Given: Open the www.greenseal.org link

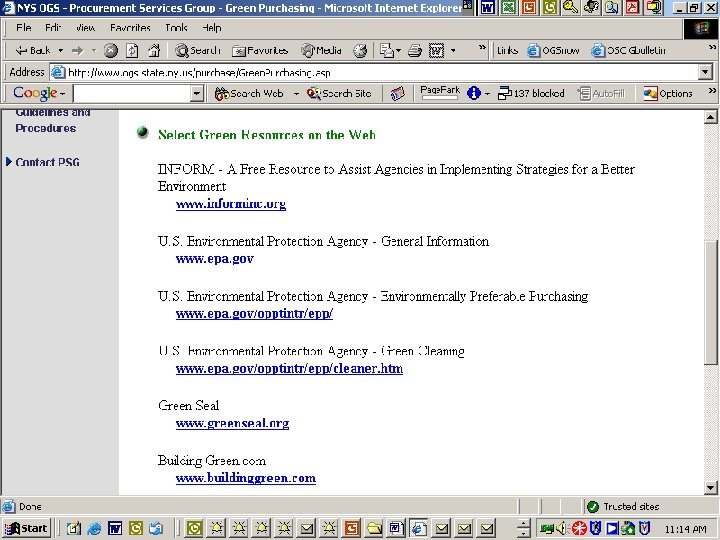Looking at the screenshot, I should coord(232,423).
